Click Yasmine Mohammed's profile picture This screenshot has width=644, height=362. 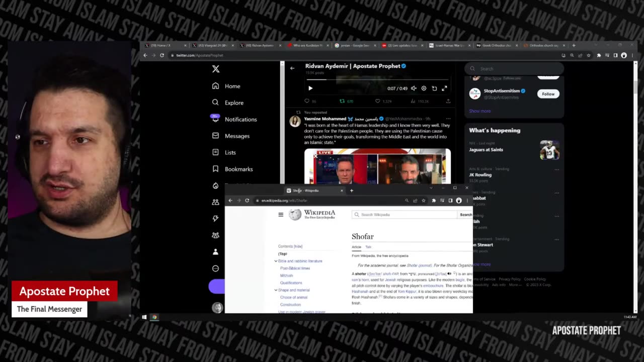pos(295,121)
